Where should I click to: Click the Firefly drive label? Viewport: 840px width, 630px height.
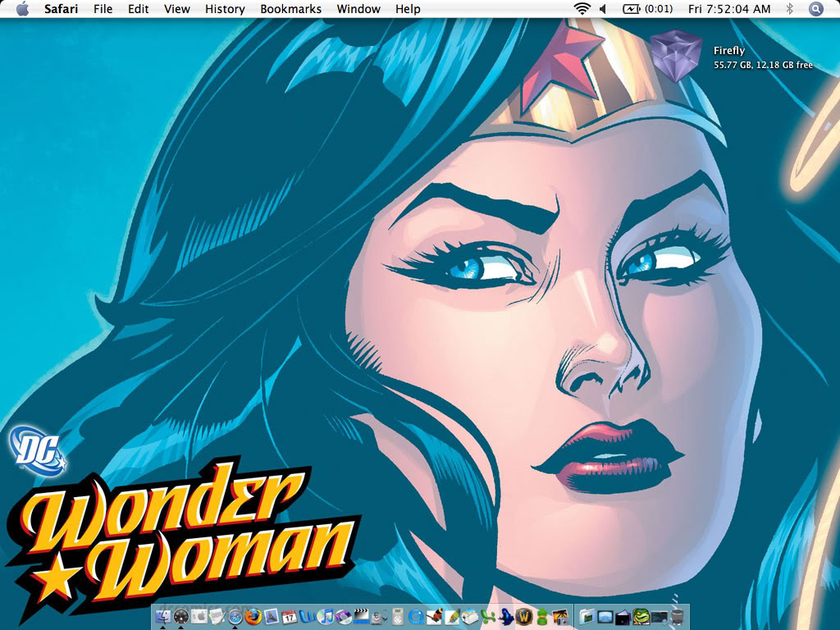click(729, 50)
